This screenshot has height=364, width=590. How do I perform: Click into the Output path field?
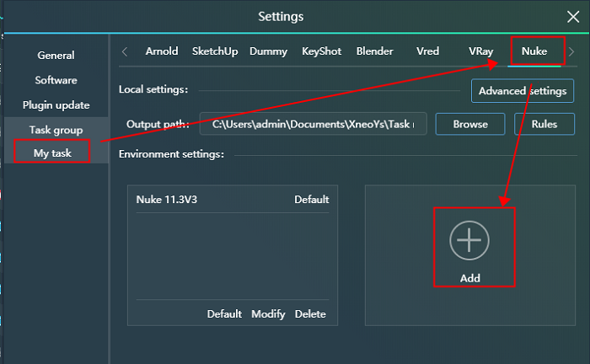pos(312,124)
